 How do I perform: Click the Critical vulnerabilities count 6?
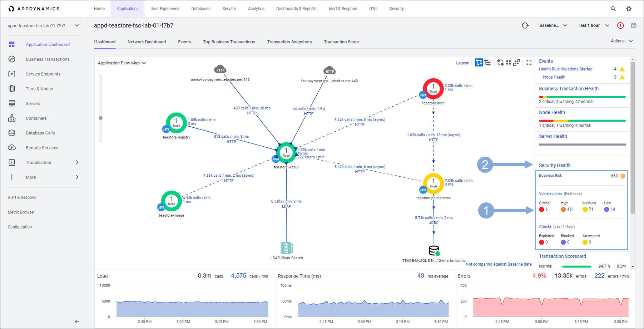tap(546, 210)
